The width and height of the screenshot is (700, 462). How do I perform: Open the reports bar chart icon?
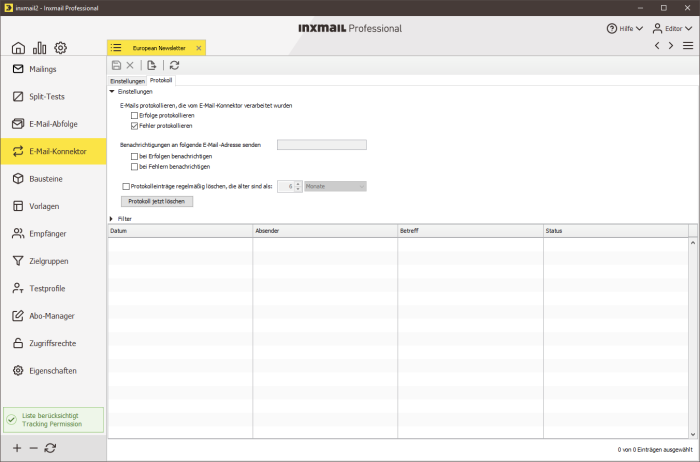click(x=39, y=48)
